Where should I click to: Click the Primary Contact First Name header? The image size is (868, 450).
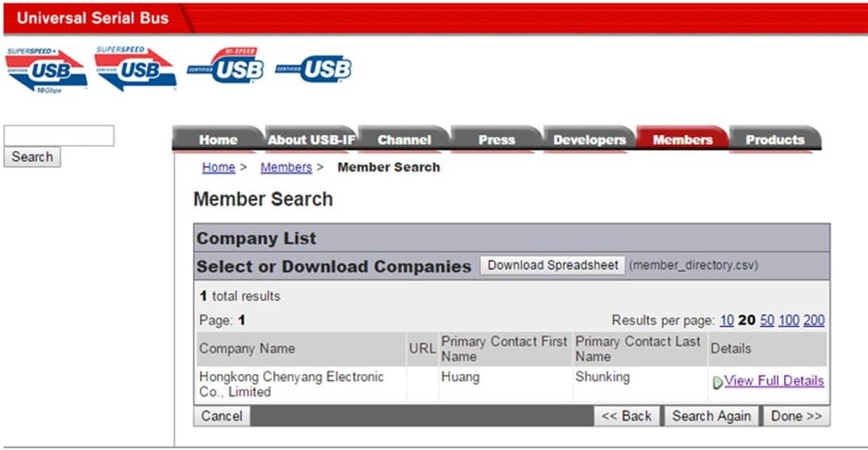click(505, 348)
